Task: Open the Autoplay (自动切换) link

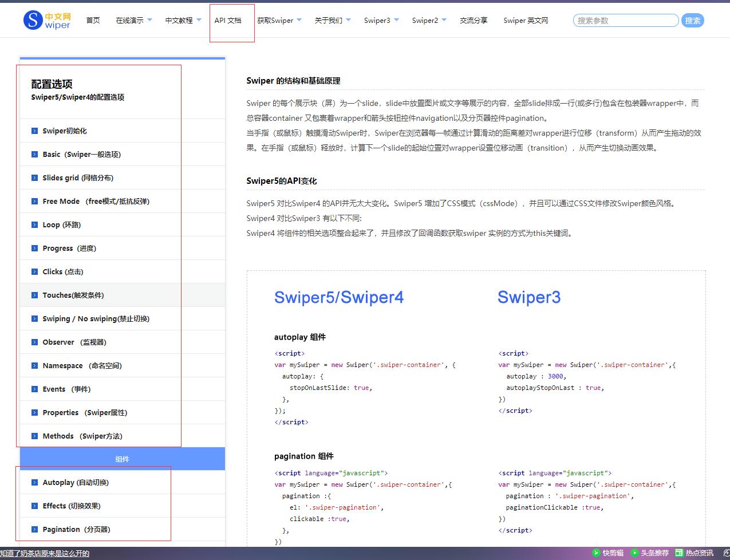Action: 76,483
